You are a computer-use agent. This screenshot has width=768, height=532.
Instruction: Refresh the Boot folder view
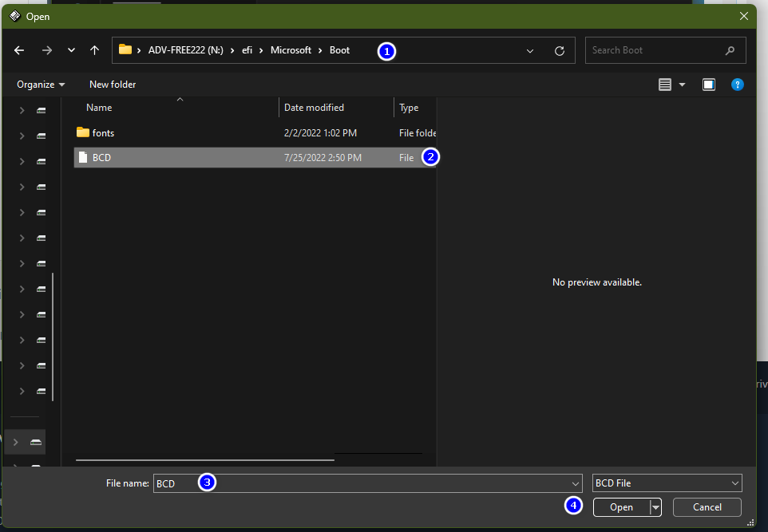click(x=560, y=50)
